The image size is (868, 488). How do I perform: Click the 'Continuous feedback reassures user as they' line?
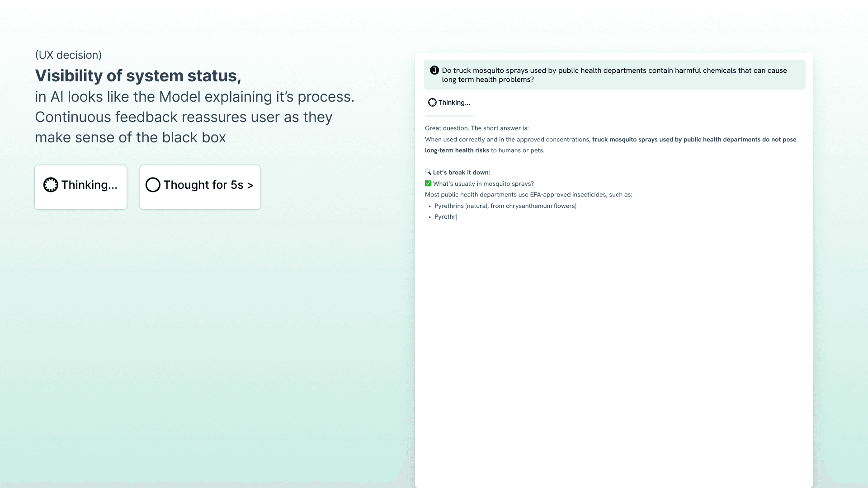(184, 117)
